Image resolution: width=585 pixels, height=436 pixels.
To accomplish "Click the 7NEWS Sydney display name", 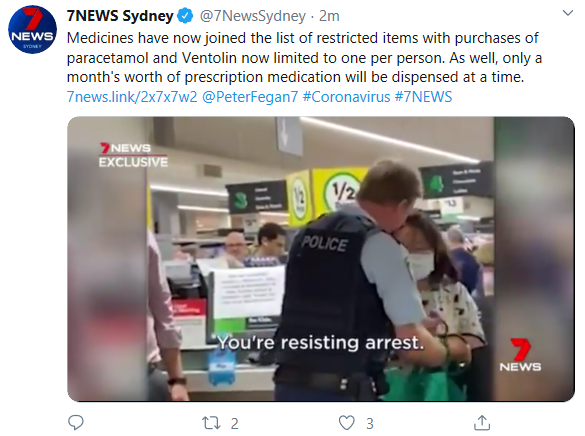I will point(120,16).
